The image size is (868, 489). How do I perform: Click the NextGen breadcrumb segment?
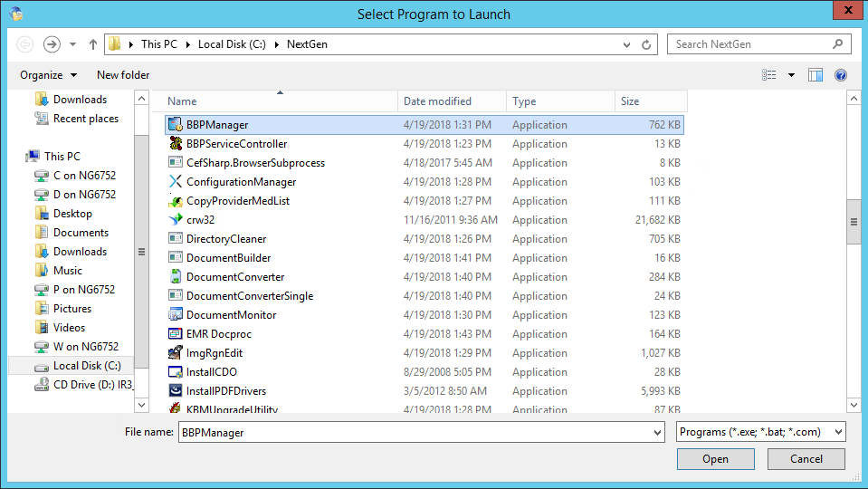point(307,43)
